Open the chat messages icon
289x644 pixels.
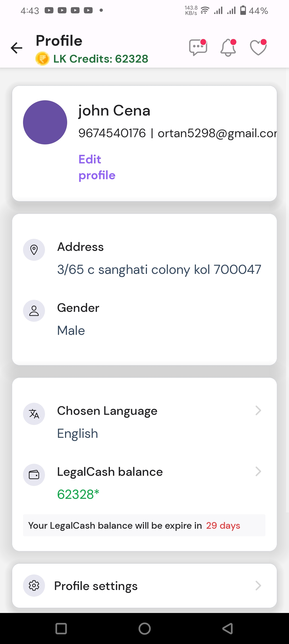(x=198, y=48)
